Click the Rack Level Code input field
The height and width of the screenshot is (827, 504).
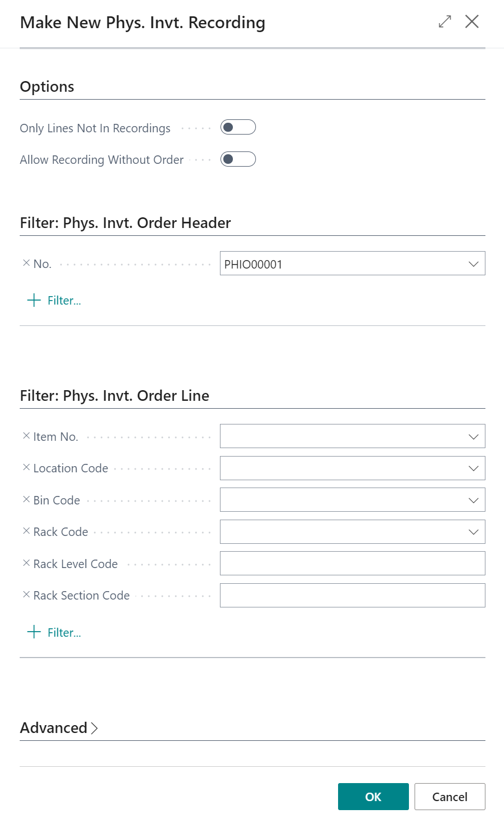pos(352,563)
